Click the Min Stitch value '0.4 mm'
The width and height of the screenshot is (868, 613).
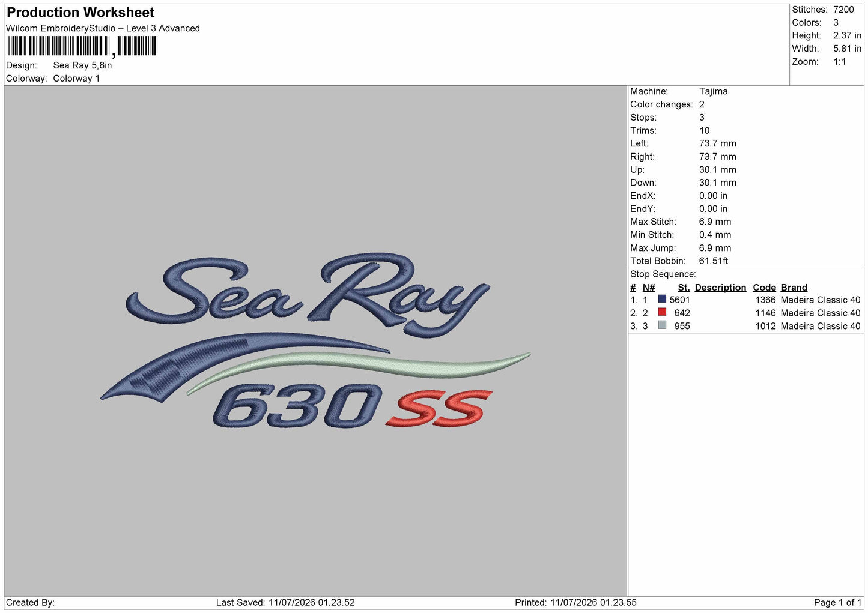pyautogui.click(x=715, y=235)
